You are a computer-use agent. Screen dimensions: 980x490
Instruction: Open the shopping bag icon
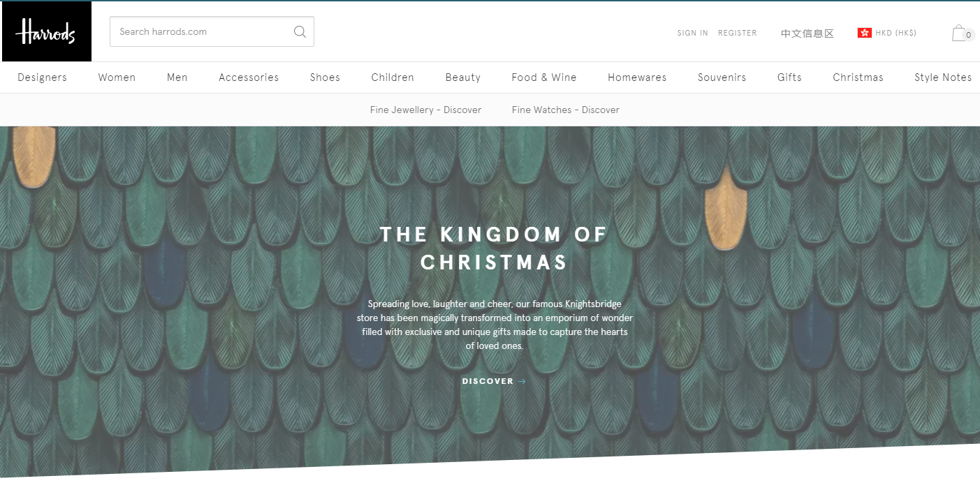(x=960, y=33)
